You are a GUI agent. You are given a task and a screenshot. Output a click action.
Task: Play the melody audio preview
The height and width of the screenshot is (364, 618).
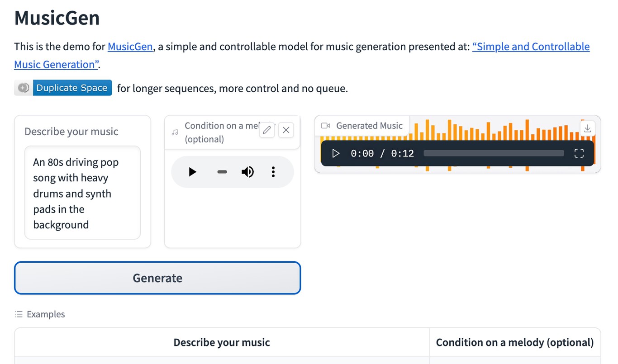click(192, 172)
